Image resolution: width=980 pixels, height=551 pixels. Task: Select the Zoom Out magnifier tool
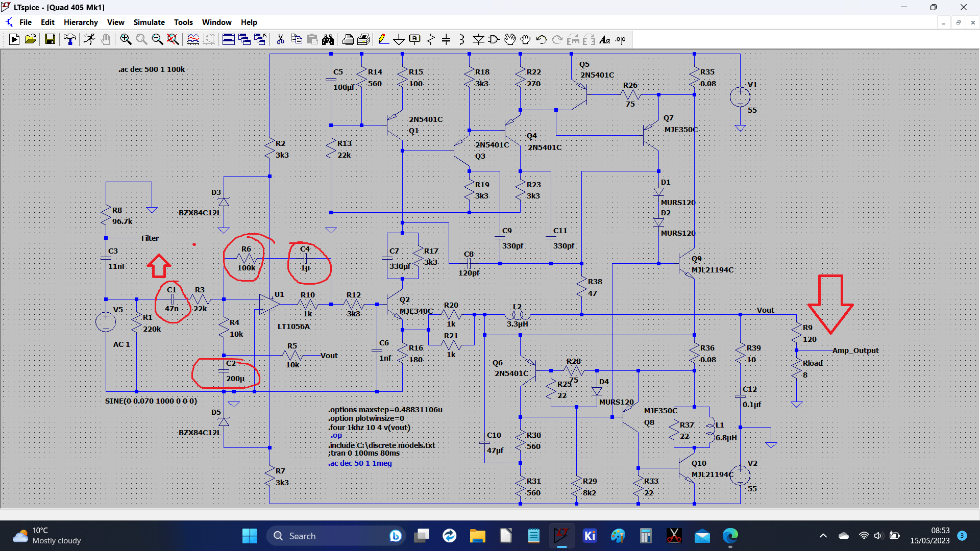pyautogui.click(x=157, y=39)
